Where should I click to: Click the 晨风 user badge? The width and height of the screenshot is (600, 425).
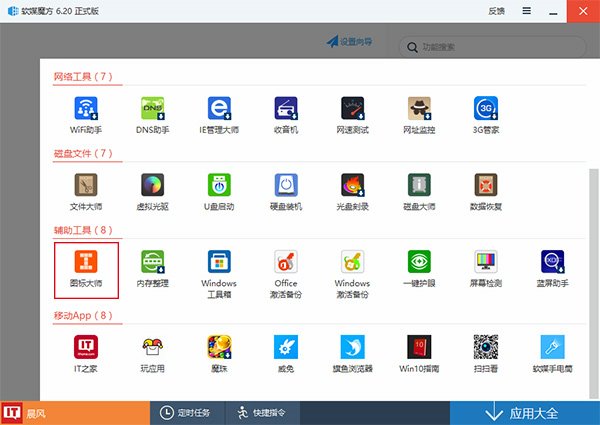75,413
